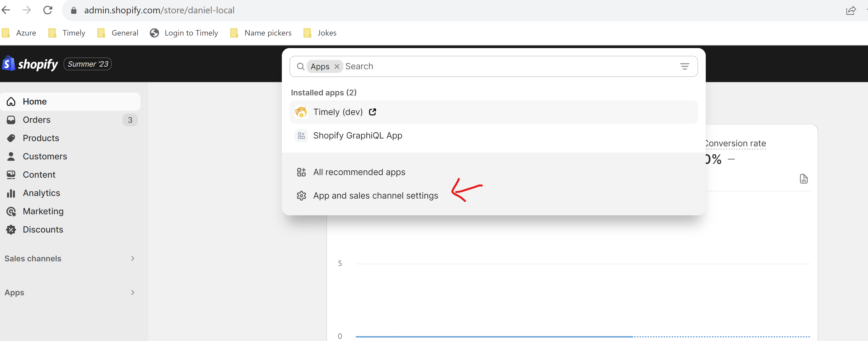Click the settings gear icon
Screen dimensions: 868x341
click(x=301, y=195)
